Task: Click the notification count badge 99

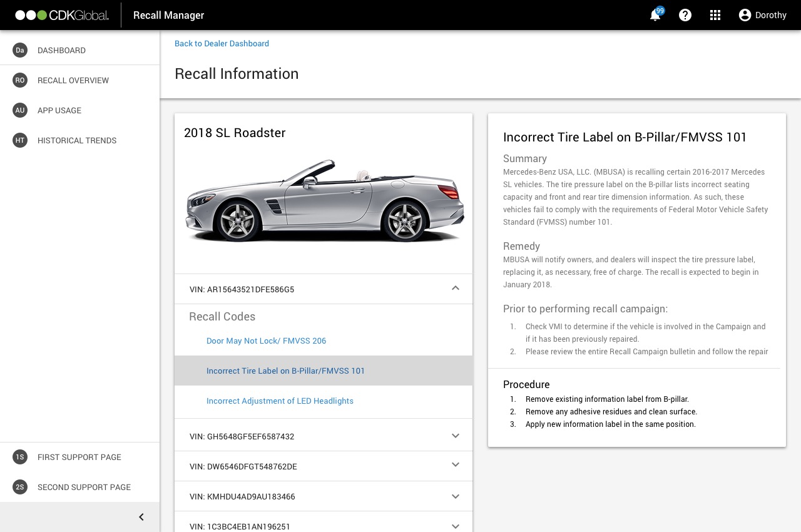Action: (660, 11)
